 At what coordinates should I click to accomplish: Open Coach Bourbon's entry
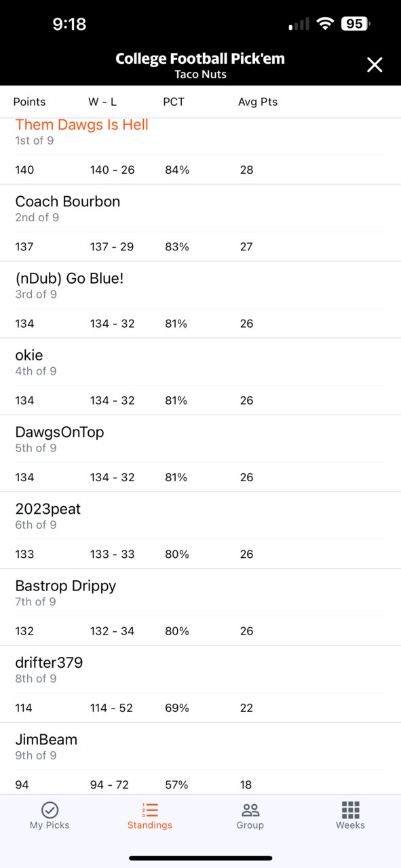point(200,223)
